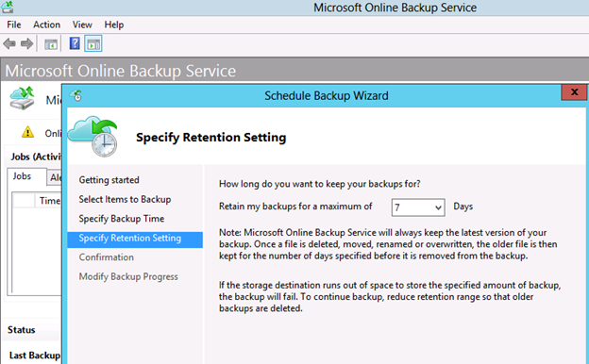Click the Jobs (Activity) section heading
This screenshot has width=589, height=364.
[36, 157]
